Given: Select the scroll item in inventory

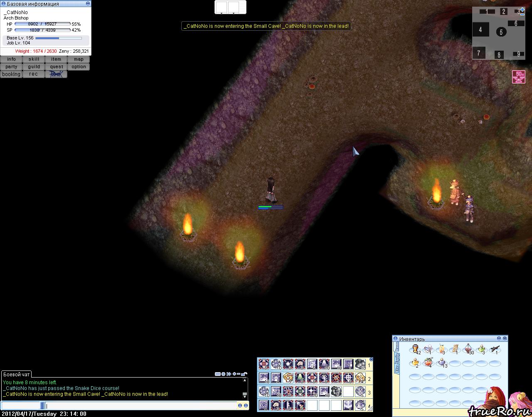Looking at the screenshot, I should (x=455, y=349).
